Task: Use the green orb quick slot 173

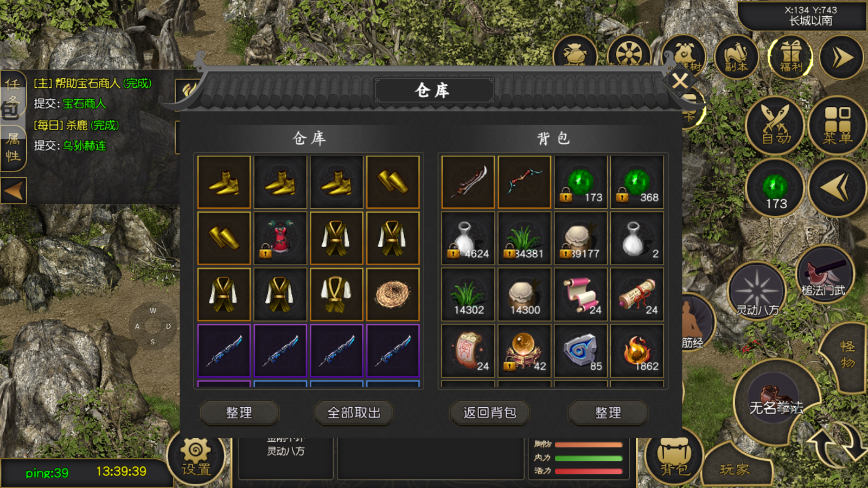Action: 775,188
